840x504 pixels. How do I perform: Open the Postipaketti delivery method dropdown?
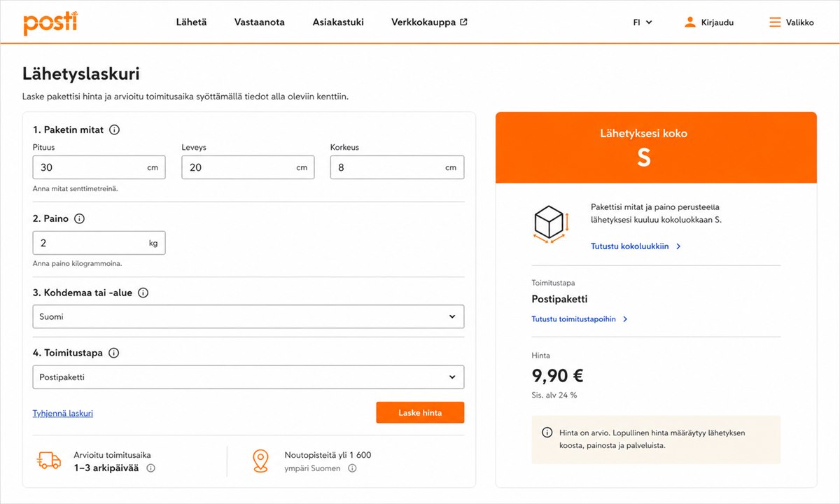pos(248,377)
